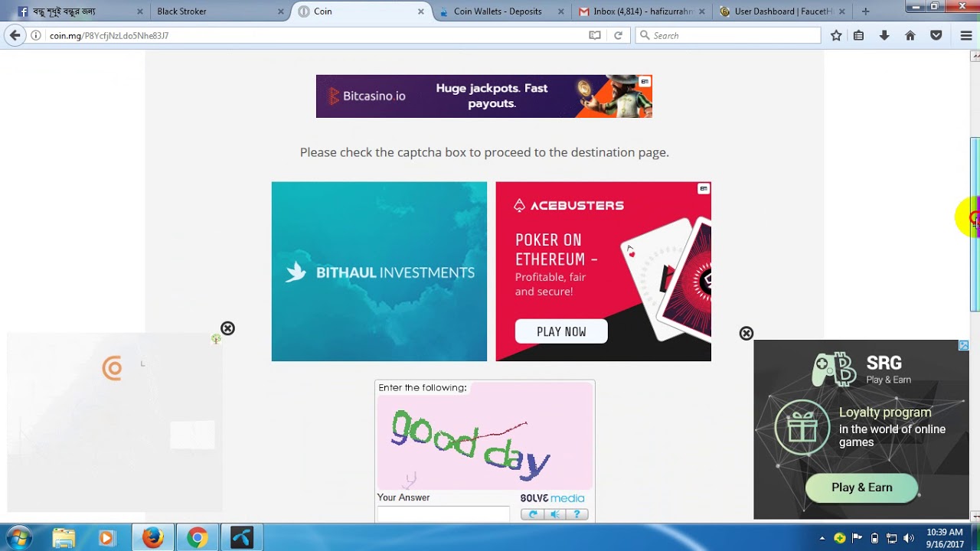Viewport: 980px width, 551px height.
Task: Click the AdChoices icon on SRG ad
Action: tap(964, 345)
